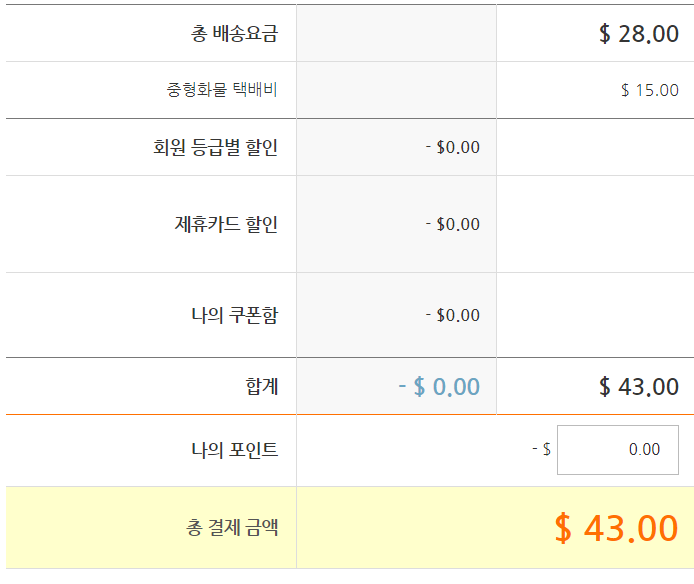Click the 나의 포인트 amount input field
694x584 pixels.
(617, 450)
